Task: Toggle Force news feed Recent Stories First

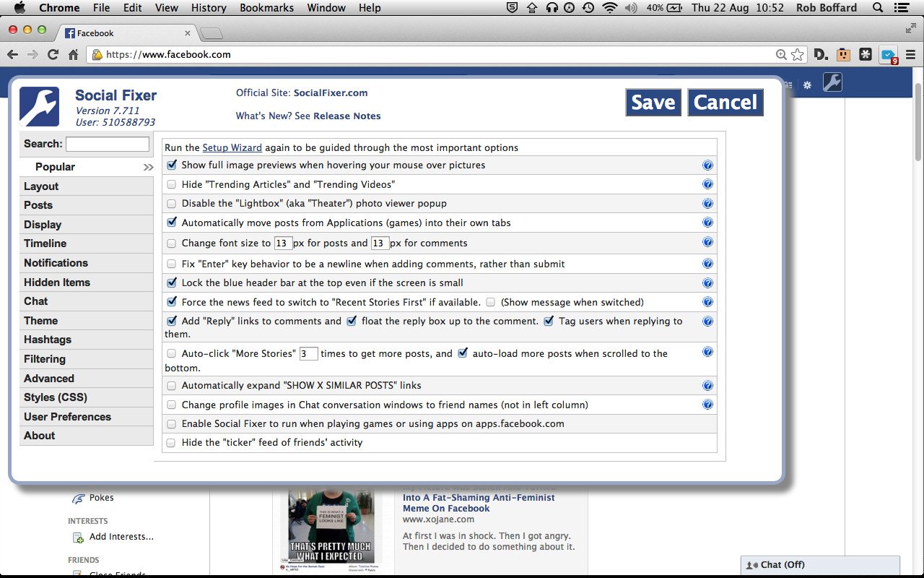Action: [x=172, y=301]
